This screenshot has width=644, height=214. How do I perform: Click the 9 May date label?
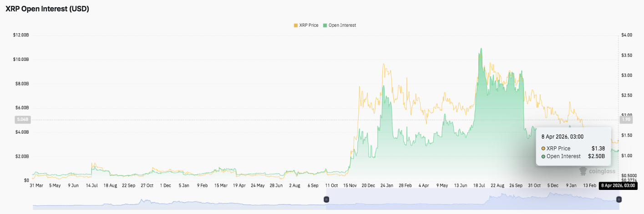(442, 185)
